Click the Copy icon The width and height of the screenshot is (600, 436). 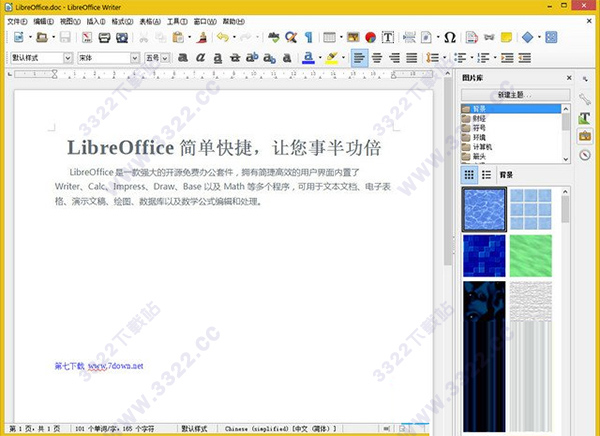(x=161, y=37)
